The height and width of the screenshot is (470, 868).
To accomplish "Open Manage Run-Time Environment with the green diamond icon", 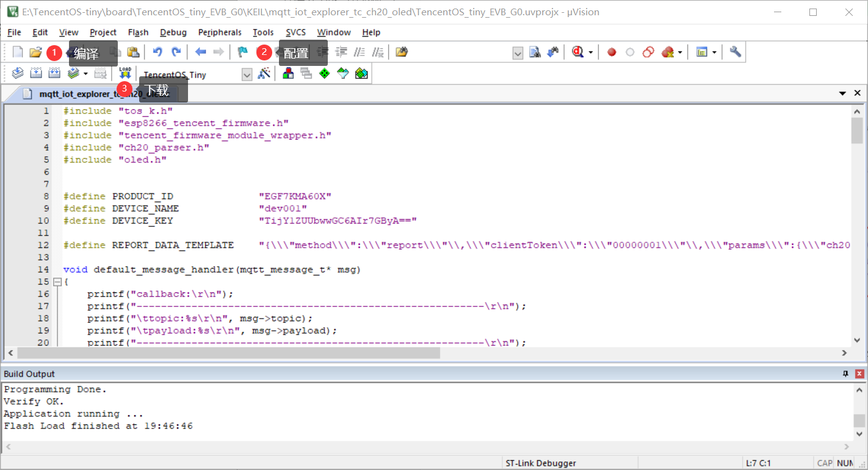I will (x=325, y=74).
